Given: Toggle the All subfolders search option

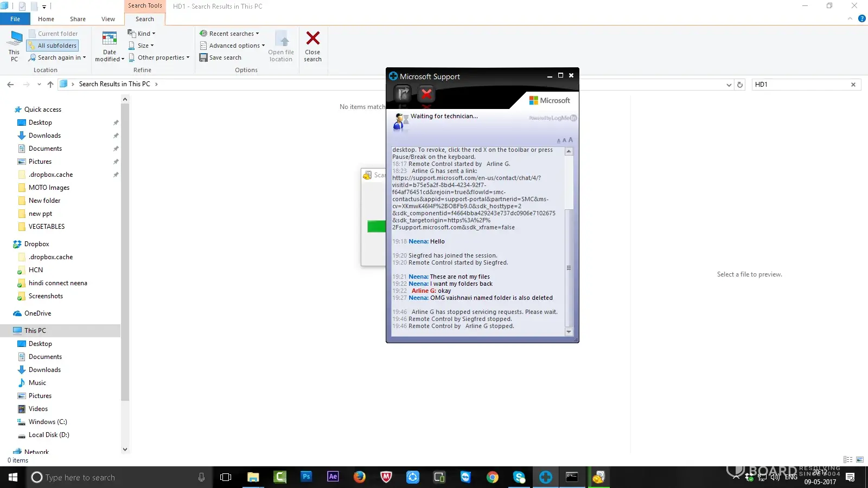Looking at the screenshot, I should [x=53, y=46].
